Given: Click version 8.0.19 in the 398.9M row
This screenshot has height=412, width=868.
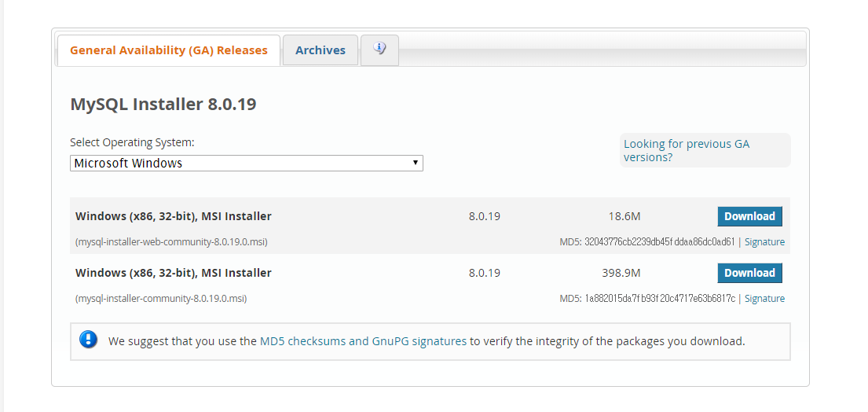Looking at the screenshot, I should 485,273.
